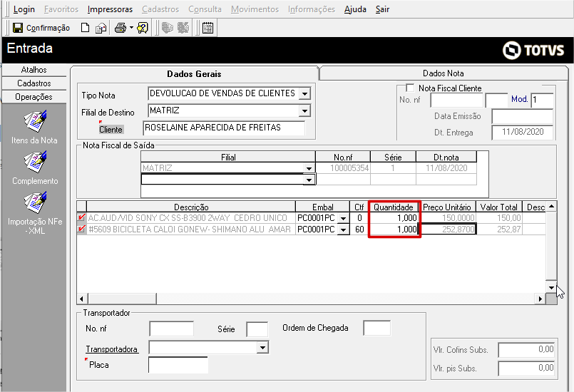Click the help question mark icon
Image resolution: width=574 pixels, height=392 pixels.
point(143,28)
